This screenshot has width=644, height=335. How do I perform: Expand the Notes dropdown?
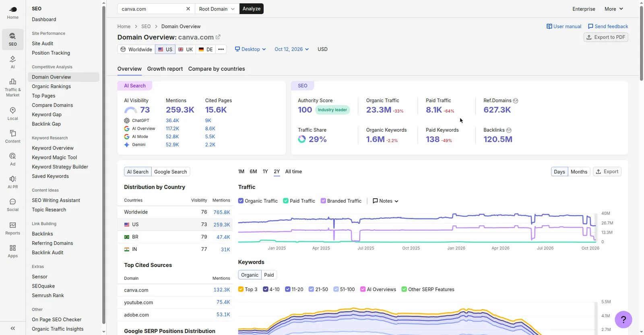point(386,201)
